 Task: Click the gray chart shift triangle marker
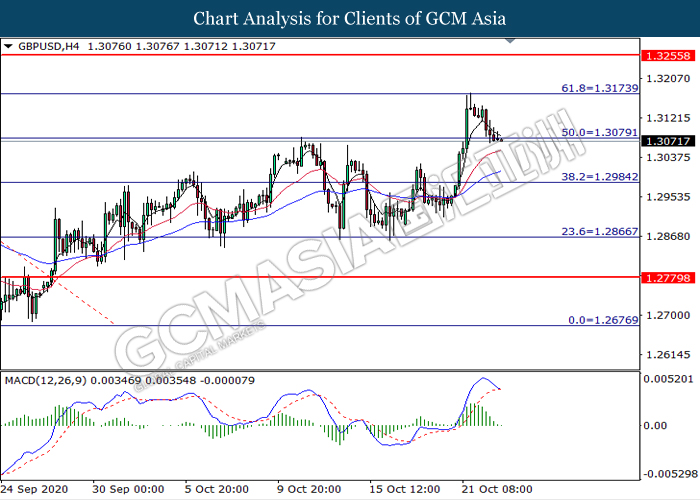coord(511,43)
